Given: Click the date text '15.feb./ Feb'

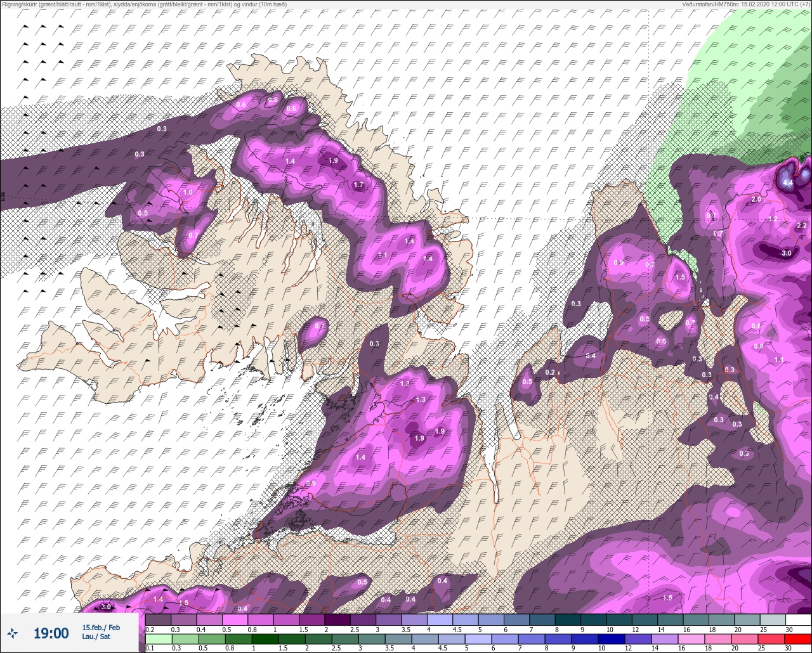Looking at the screenshot, I should click(x=101, y=627).
